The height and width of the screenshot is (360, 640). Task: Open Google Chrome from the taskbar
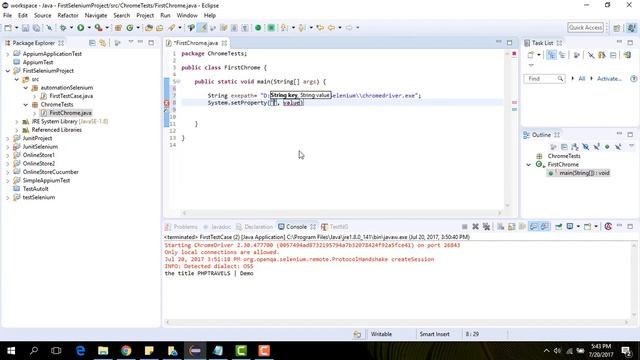click(x=126, y=351)
